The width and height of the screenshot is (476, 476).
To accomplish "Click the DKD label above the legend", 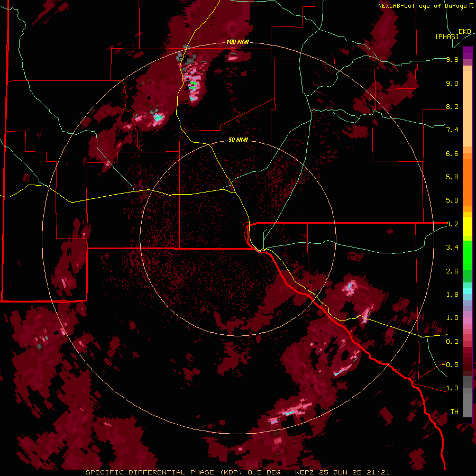I will 465,32.
